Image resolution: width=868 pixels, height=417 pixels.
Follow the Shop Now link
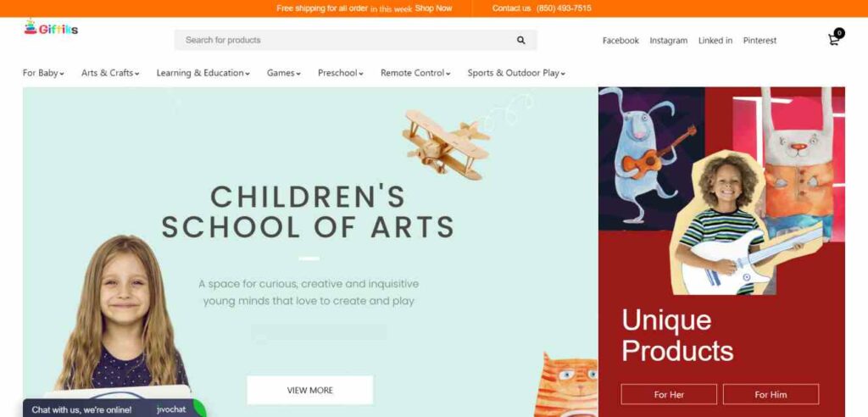click(433, 8)
